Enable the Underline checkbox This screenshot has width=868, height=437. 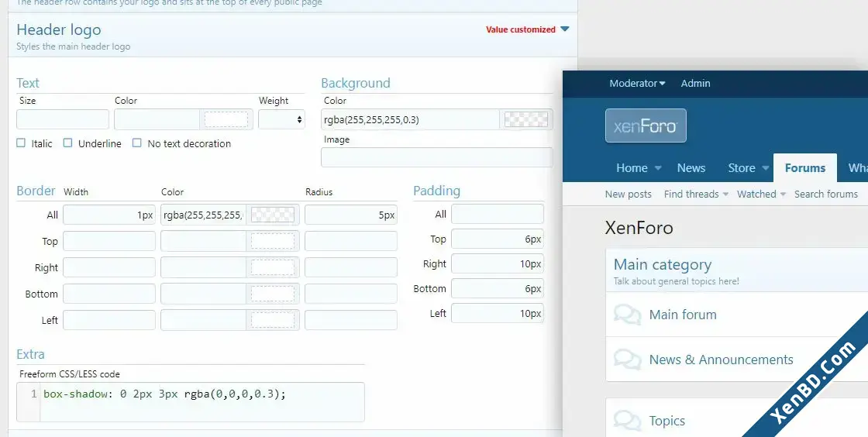(67, 143)
